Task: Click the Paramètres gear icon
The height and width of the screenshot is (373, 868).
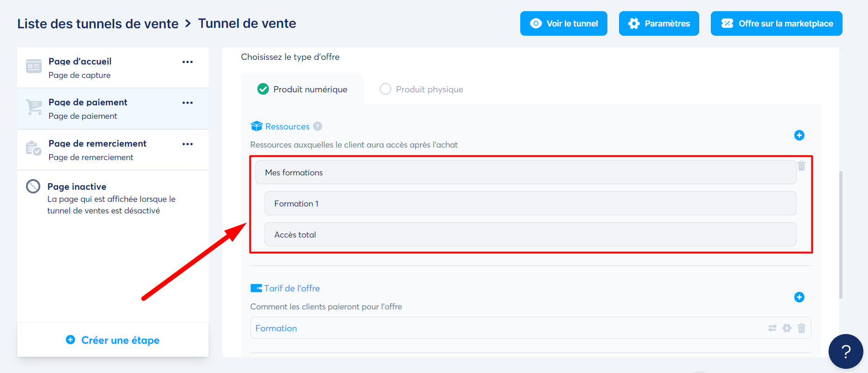Action: pyautogui.click(x=633, y=23)
